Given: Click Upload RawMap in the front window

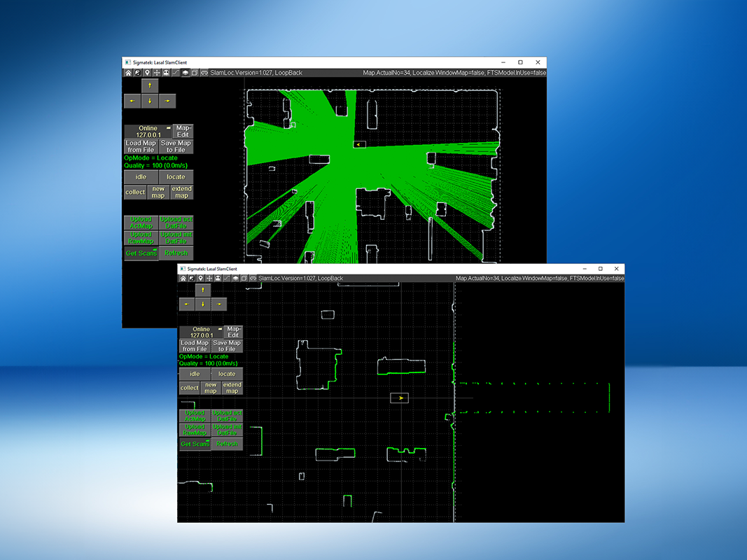Looking at the screenshot, I should (195, 430).
